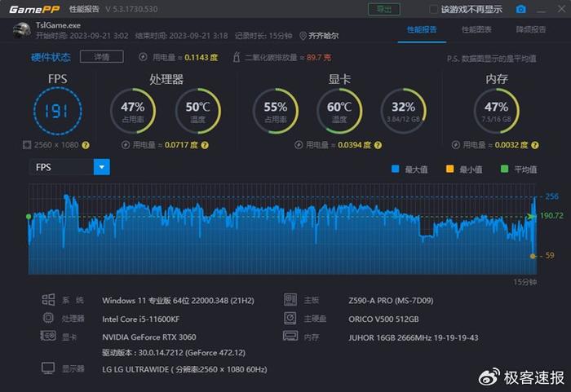Click the 256 maximum value label

(551, 196)
